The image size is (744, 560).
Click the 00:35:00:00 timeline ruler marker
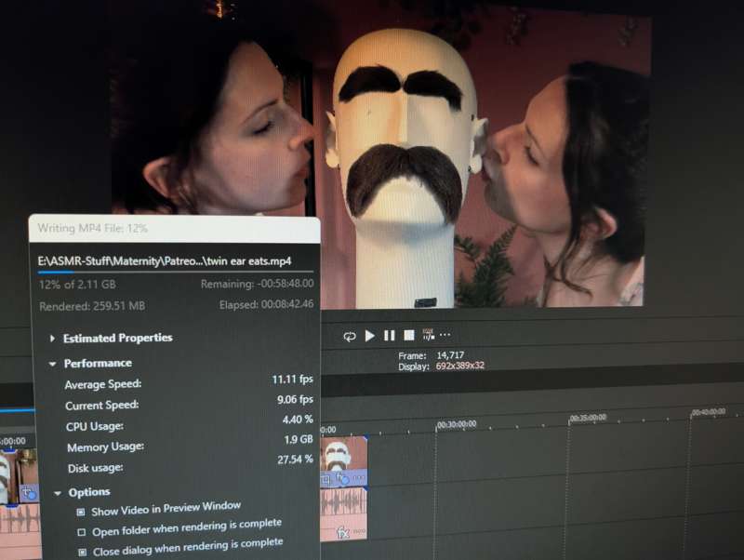pyautogui.click(x=569, y=419)
